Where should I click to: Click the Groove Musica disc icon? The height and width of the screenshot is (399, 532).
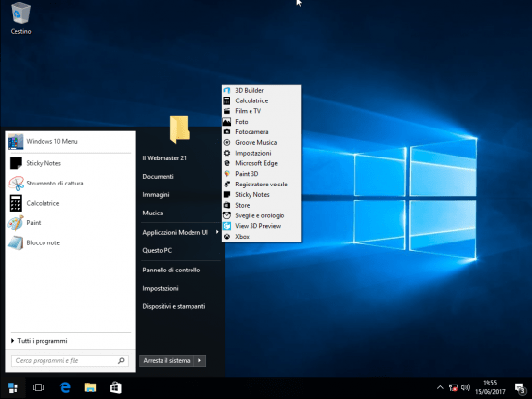pyautogui.click(x=227, y=142)
